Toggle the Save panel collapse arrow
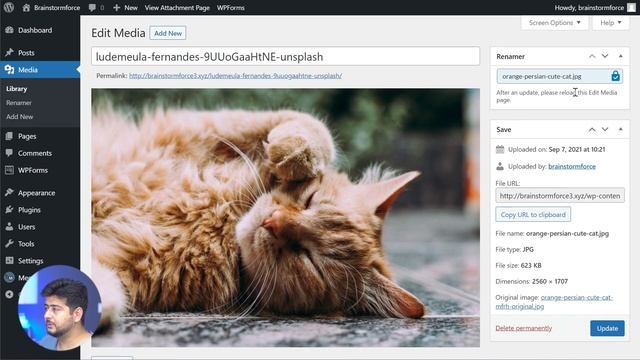The width and height of the screenshot is (640, 360). click(620, 129)
